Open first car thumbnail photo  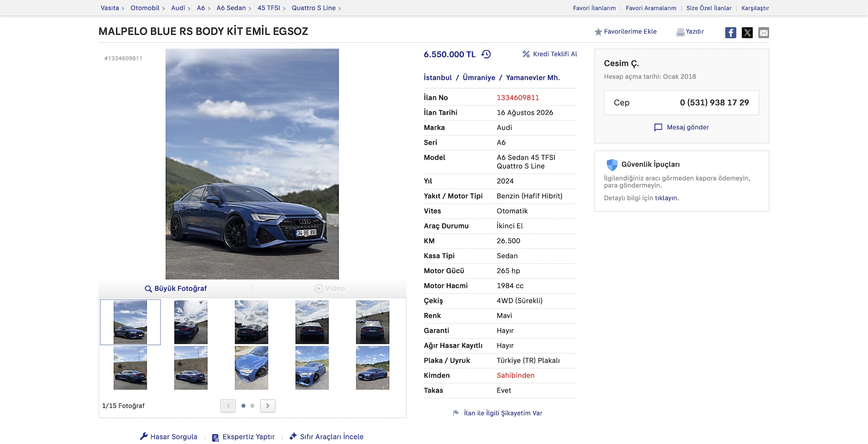(130, 322)
